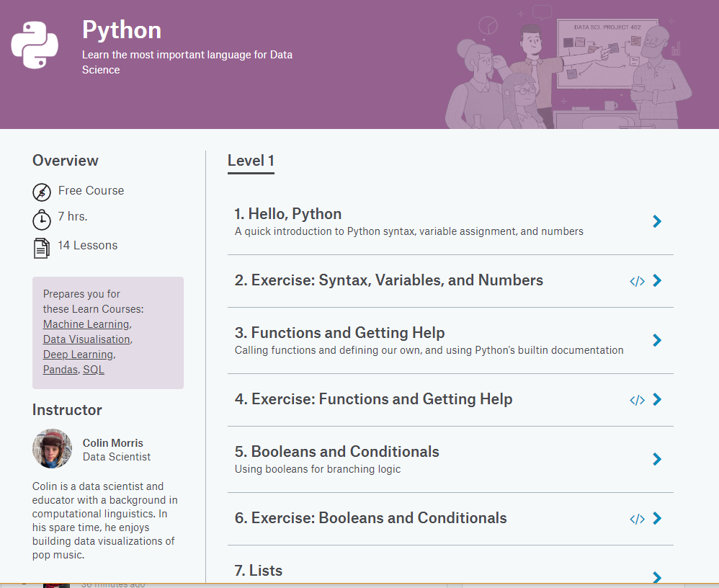Click code icon for Booleans and Conditionals exercise

[x=637, y=519]
